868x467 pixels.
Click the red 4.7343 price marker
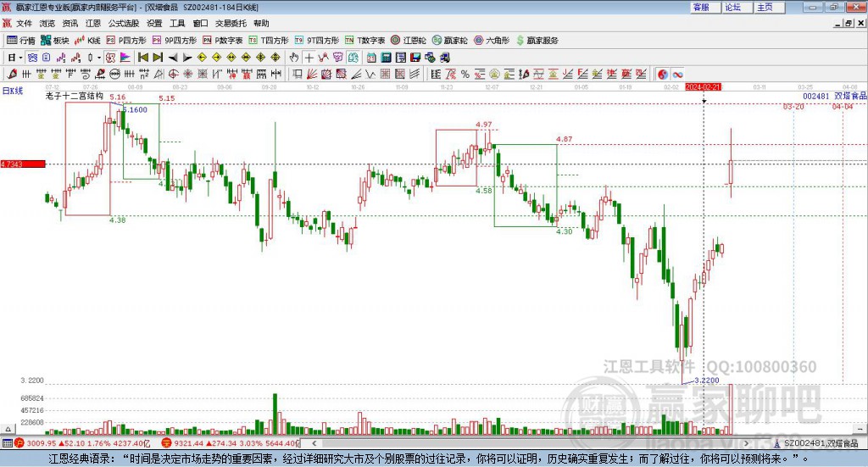tap(23, 164)
